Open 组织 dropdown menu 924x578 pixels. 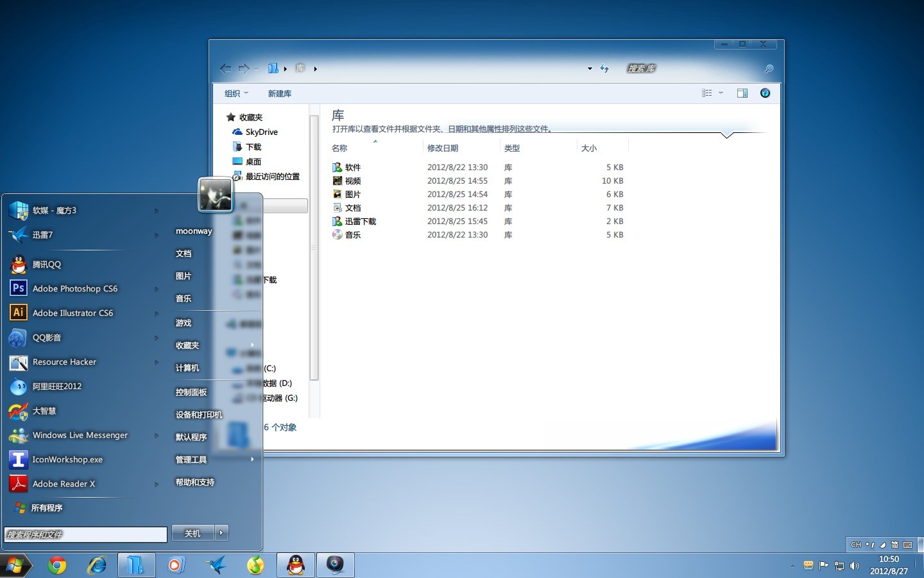[236, 94]
